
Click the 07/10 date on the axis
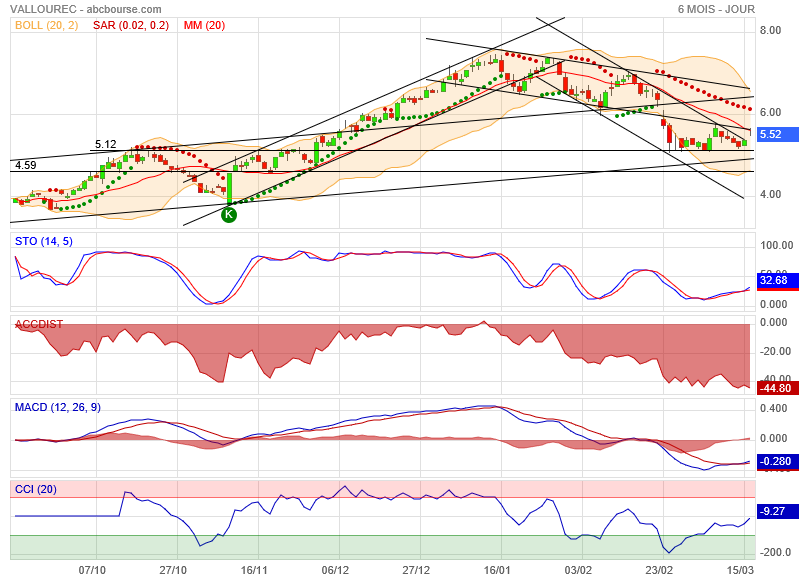pyautogui.click(x=92, y=570)
